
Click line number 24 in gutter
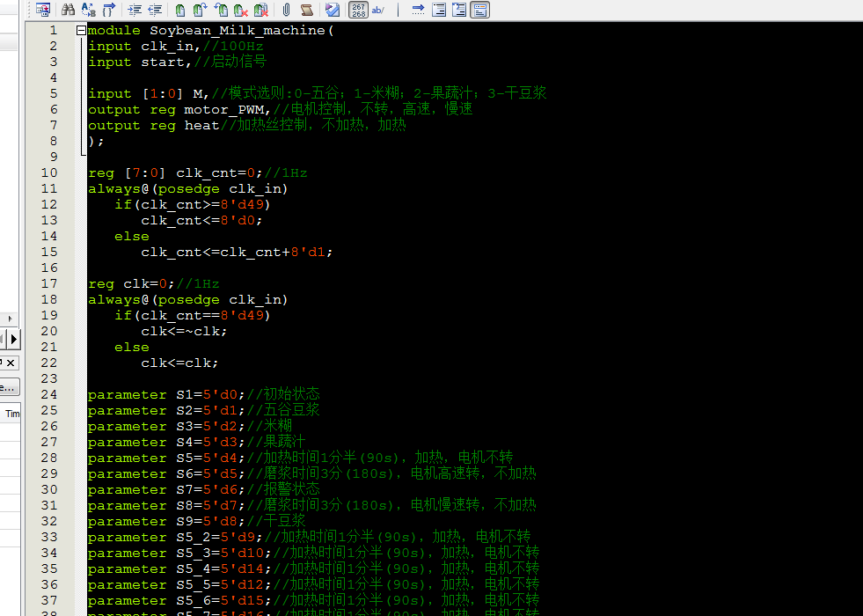(x=48, y=394)
